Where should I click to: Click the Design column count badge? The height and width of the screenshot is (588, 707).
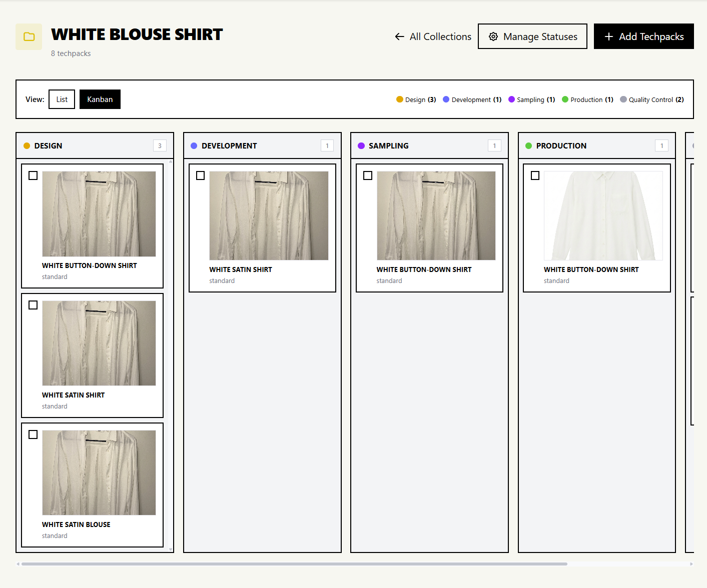coord(160,146)
